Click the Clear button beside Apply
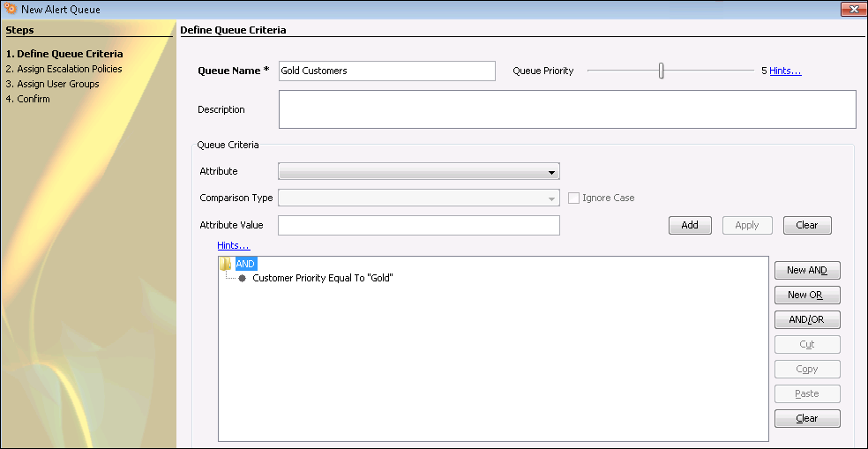 806,225
